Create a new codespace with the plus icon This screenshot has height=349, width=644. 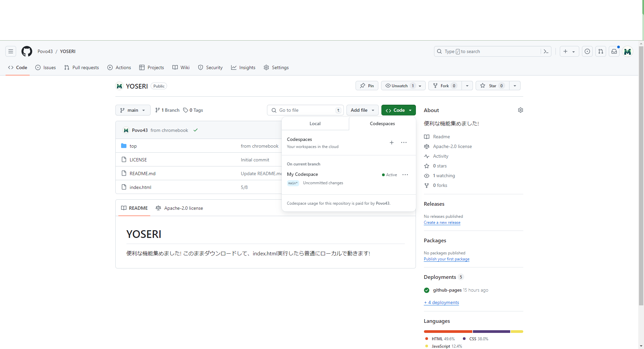point(391,142)
